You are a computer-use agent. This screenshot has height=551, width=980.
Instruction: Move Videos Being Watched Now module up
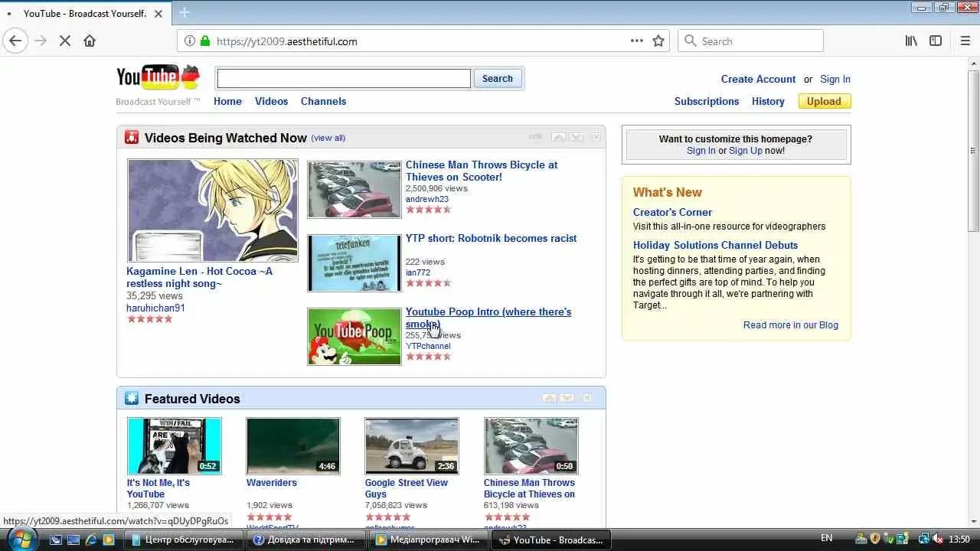pyautogui.click(x=559, y=137)
